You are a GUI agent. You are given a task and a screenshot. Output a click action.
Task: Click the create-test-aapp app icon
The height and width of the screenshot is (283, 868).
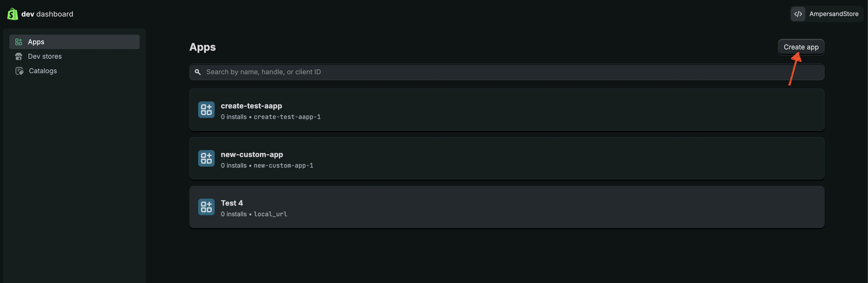point(206,109)
